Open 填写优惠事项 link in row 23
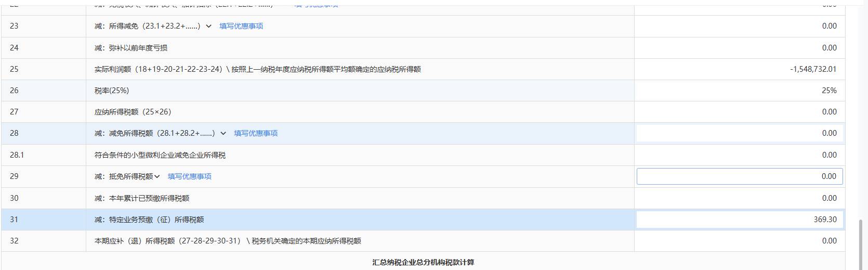Image resolution: width=868 pixels, height=270 pixels. [x=241, y=26]
